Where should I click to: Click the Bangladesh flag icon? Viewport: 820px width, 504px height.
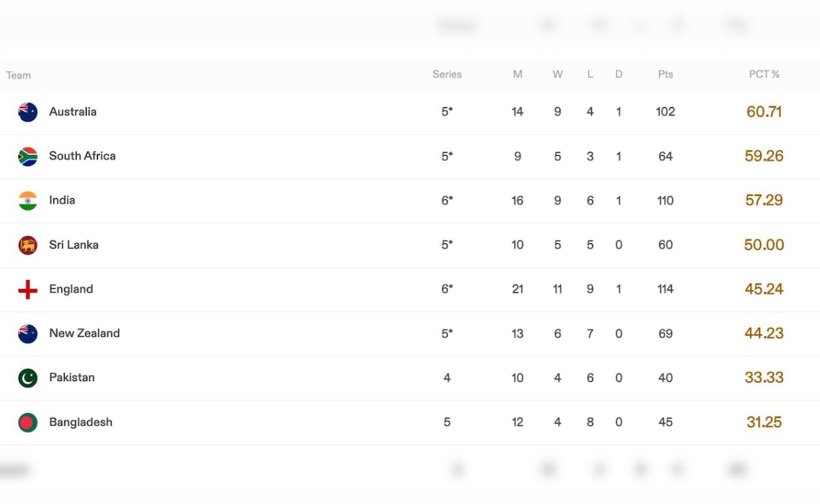click(28, 422)
